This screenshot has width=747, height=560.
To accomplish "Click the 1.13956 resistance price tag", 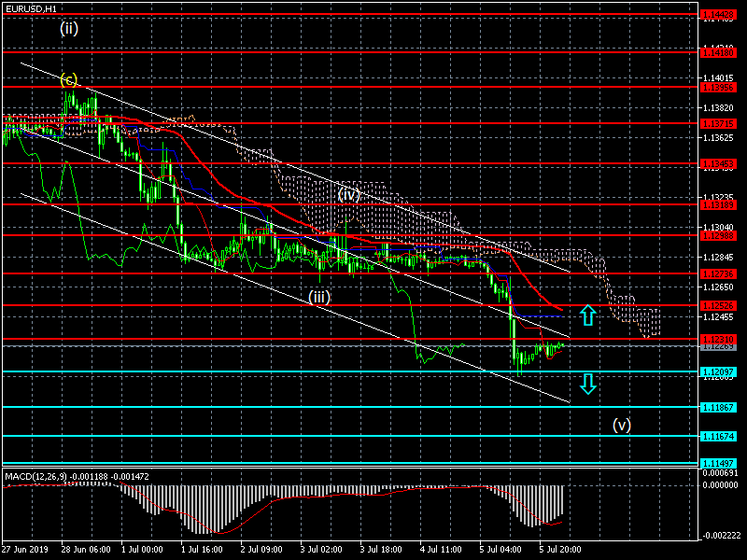I will (718, 87).
